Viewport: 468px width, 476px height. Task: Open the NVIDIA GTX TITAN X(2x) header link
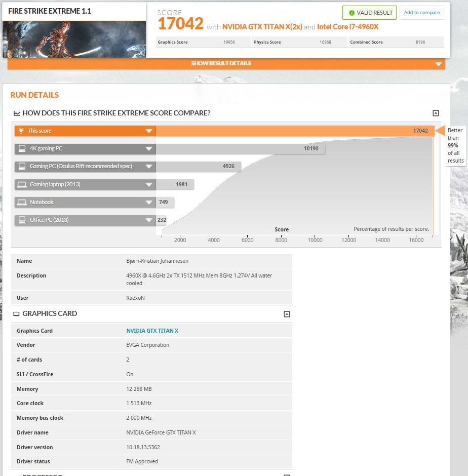pyautogui.click(x=262, y=27)
